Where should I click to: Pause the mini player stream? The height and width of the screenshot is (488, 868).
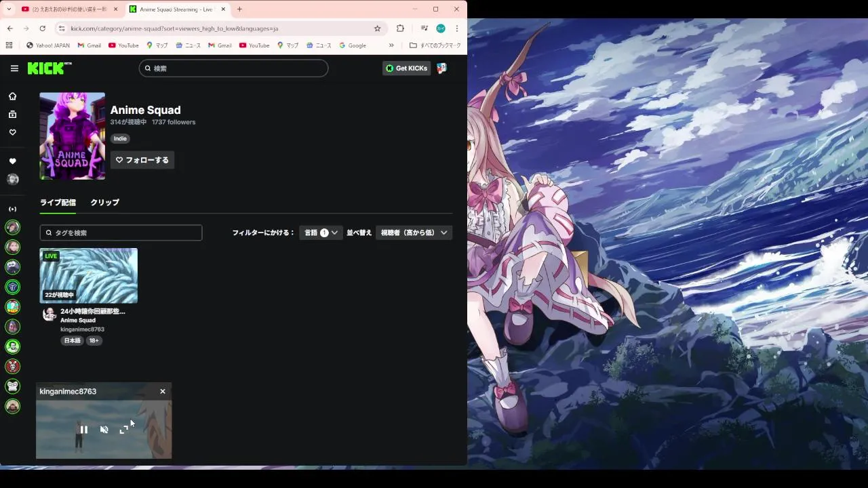click(83, 430)
